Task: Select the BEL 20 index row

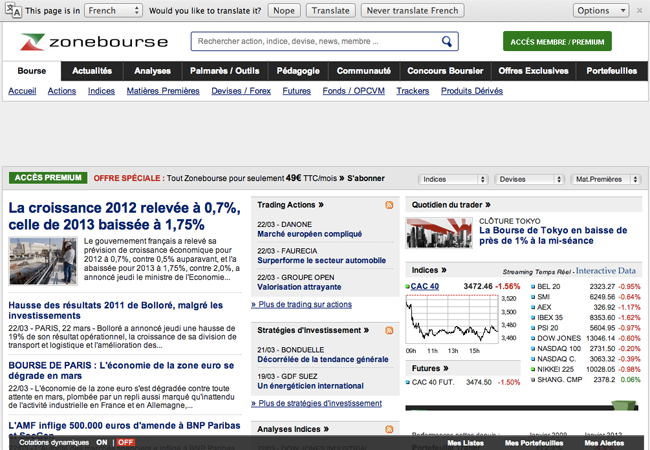Action: [x=548, y=286]
